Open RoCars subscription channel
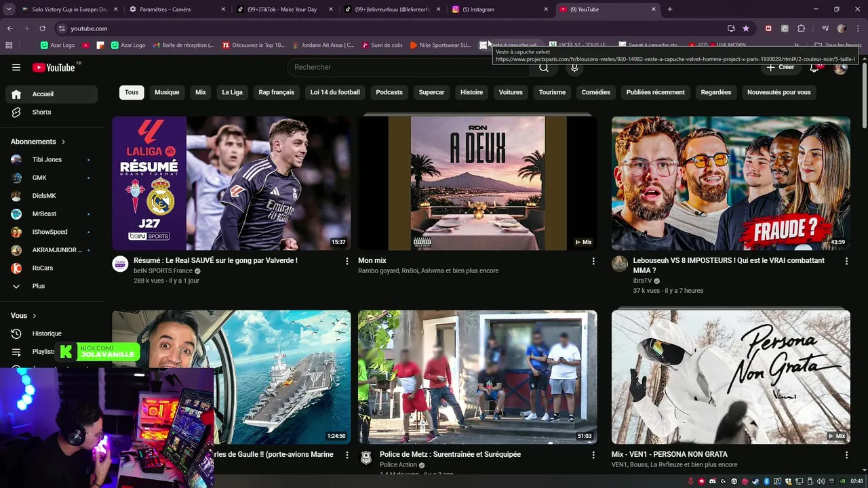This screenshot has height=488, width=868. 52,268
